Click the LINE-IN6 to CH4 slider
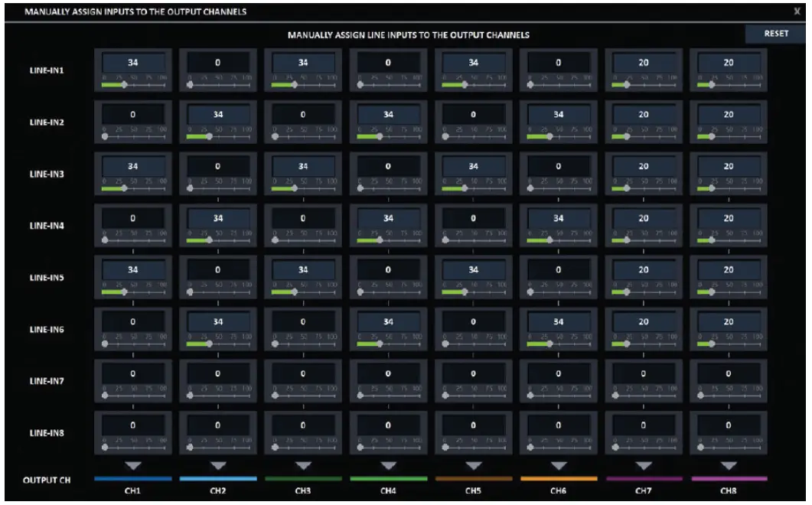The height and width of the screenshot is (505, 812). pos(388,344)
